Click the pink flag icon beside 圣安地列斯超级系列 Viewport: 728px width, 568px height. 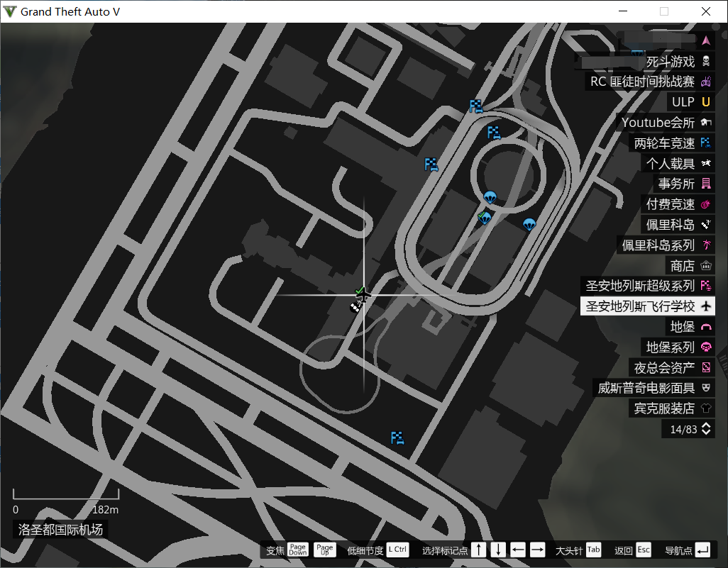706,286
